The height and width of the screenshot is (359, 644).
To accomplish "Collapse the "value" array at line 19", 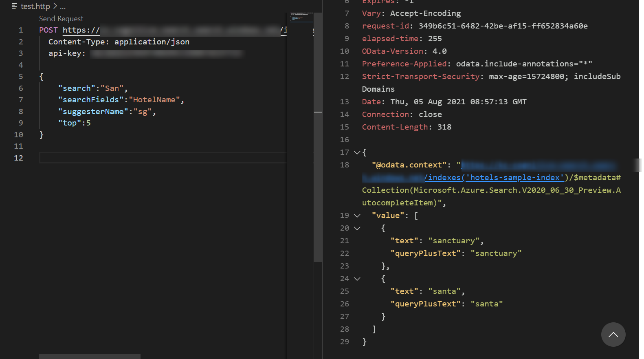I will (357, 216).
